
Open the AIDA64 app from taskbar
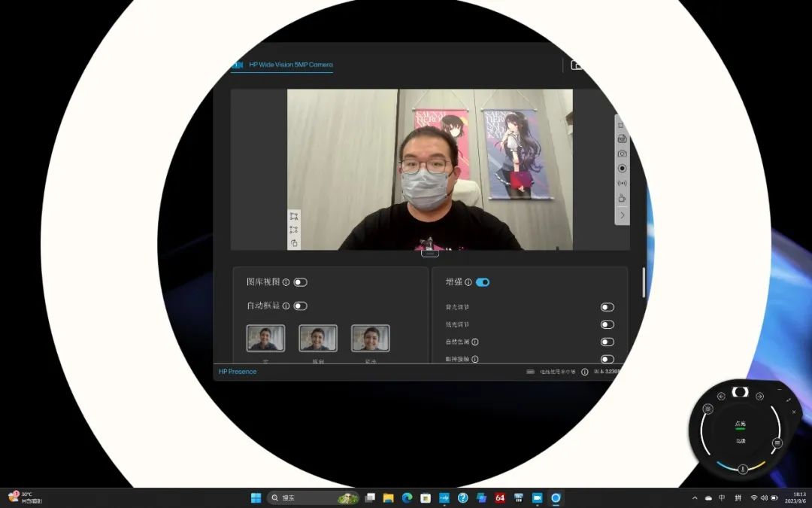500,497
